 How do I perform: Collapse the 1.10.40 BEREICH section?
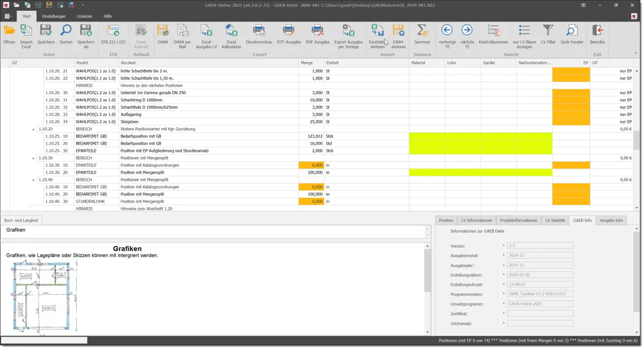click(x=34, y=180)
